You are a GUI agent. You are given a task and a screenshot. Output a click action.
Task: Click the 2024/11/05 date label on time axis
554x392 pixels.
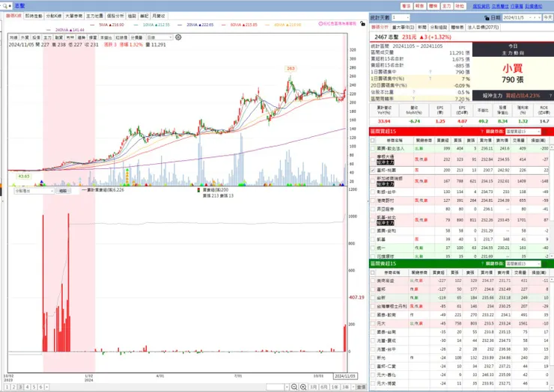pos(345,376)
